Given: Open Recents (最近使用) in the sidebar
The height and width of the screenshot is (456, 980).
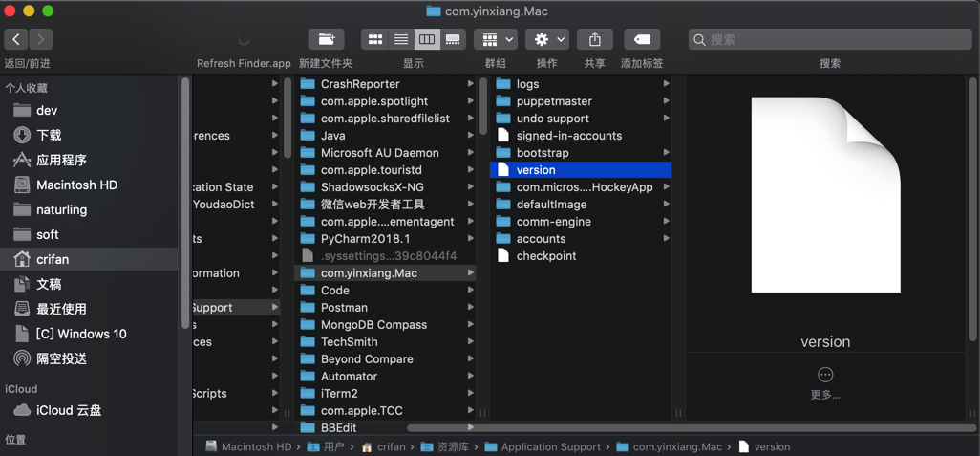Looking at the screenshot, I should click(x=89, y=309).
